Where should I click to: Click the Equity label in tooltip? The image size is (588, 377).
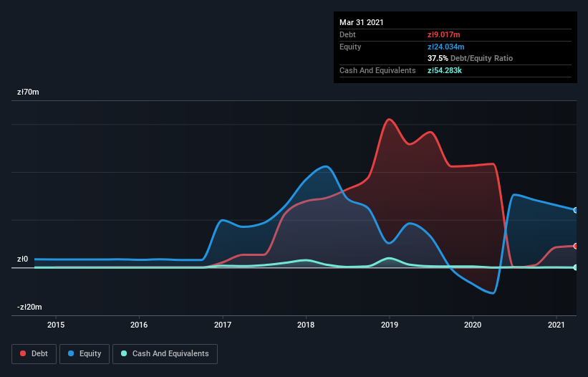point(350,47)
